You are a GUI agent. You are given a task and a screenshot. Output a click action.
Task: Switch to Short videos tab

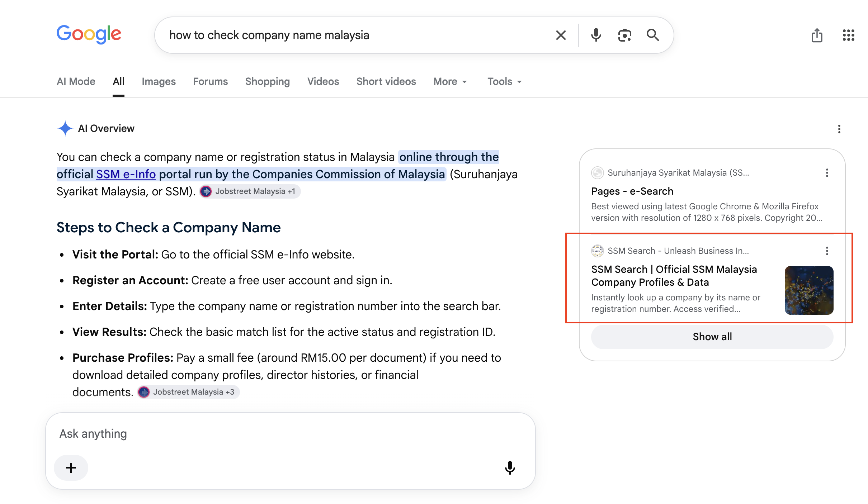(x=386, y=81)
